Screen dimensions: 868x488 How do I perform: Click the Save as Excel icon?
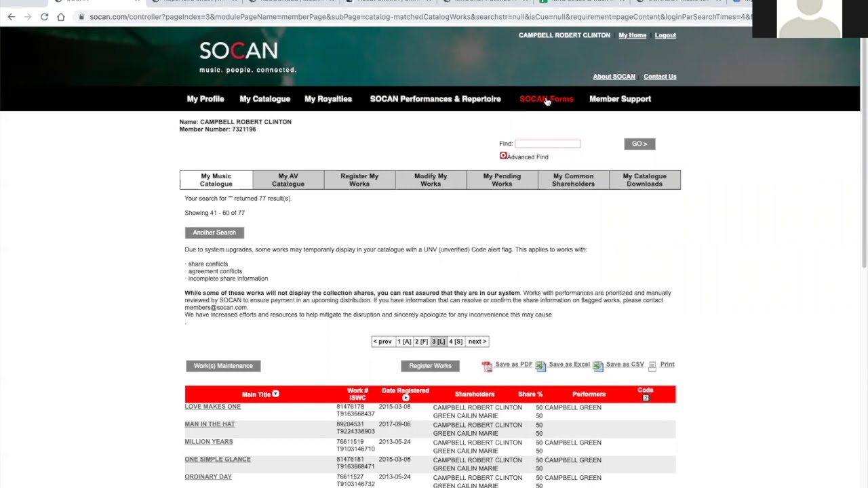(x=540, y=366)
